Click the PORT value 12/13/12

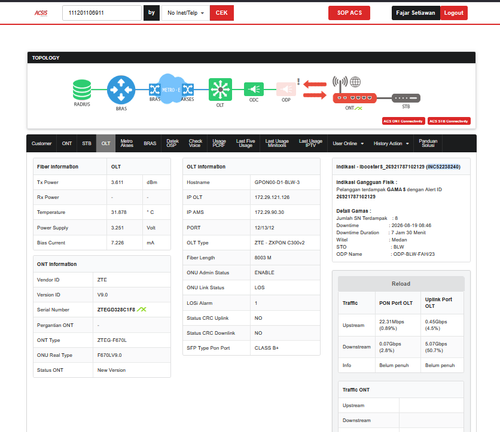[264, 228]
